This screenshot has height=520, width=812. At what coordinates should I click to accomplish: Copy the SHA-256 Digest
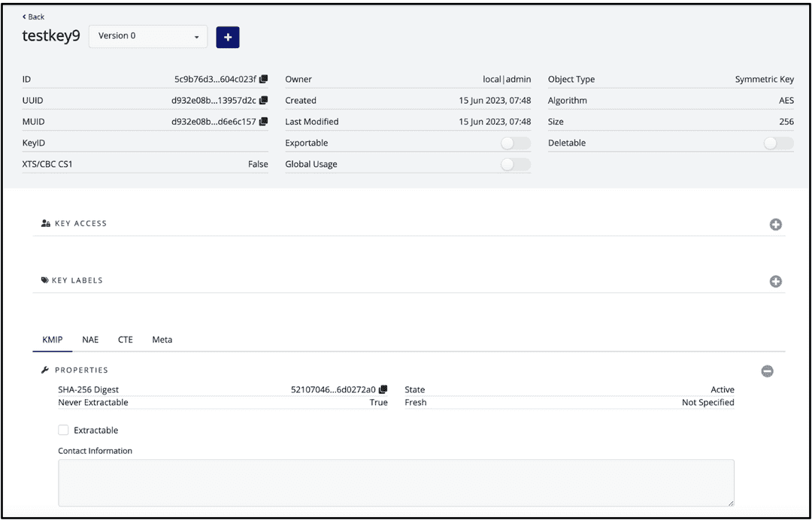pos(383,389)
